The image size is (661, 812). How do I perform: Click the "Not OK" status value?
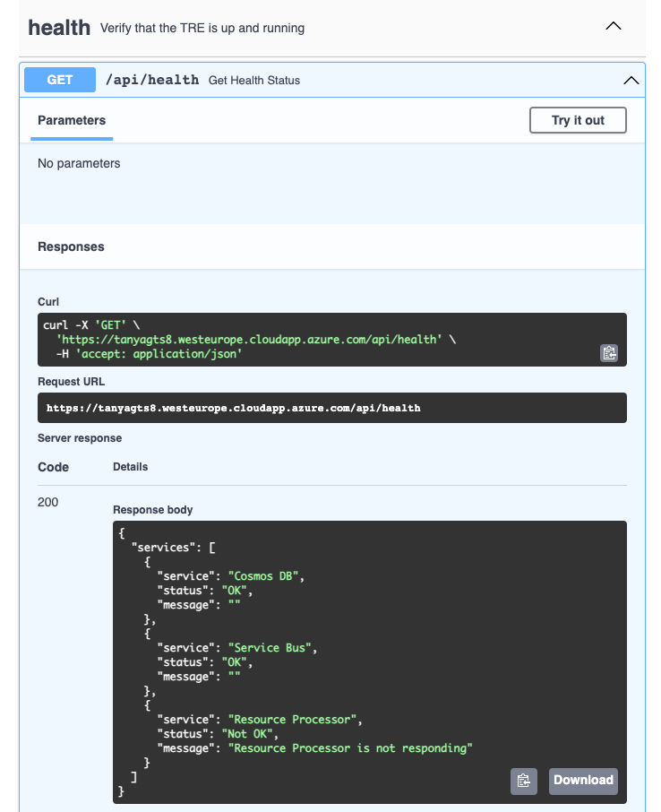pyautogui.click(x=251, y=733)
